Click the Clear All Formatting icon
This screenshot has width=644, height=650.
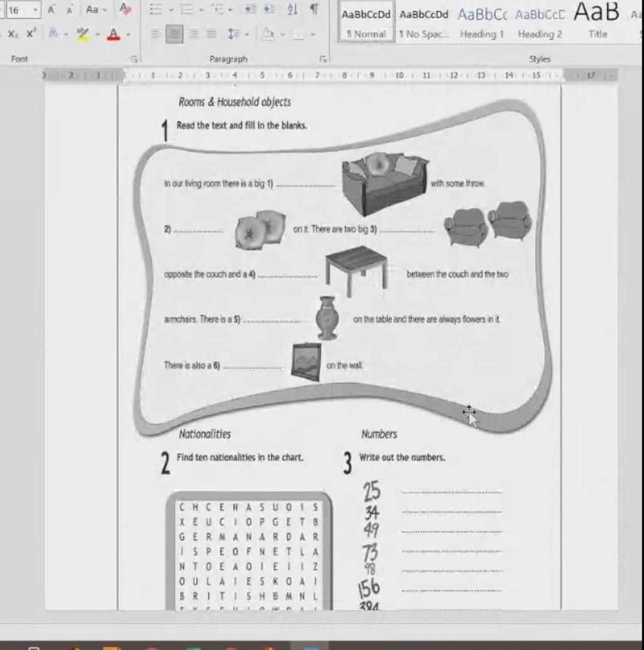click(125, 9)
